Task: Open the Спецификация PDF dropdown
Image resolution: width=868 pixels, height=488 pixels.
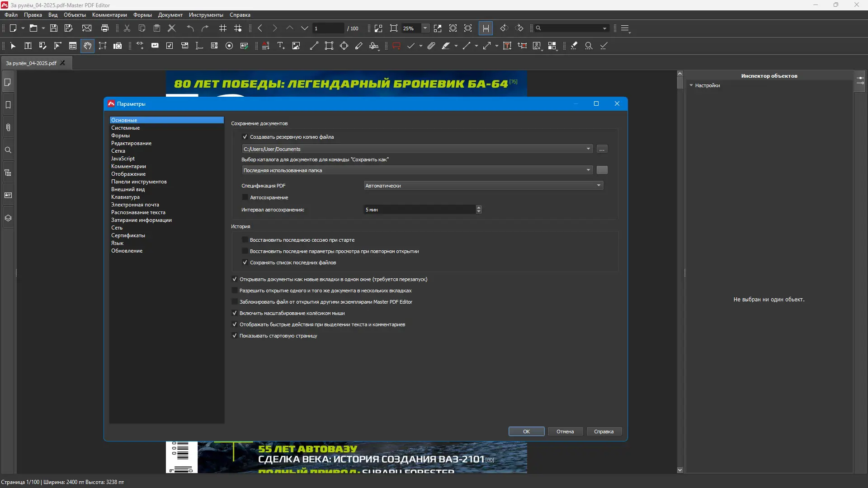Action: 483,186
